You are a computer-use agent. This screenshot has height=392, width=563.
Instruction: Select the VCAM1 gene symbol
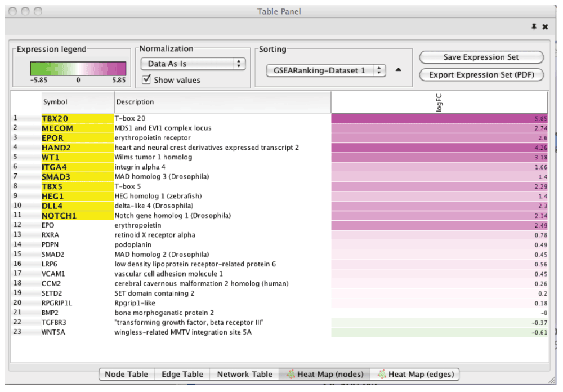point(53,274)
